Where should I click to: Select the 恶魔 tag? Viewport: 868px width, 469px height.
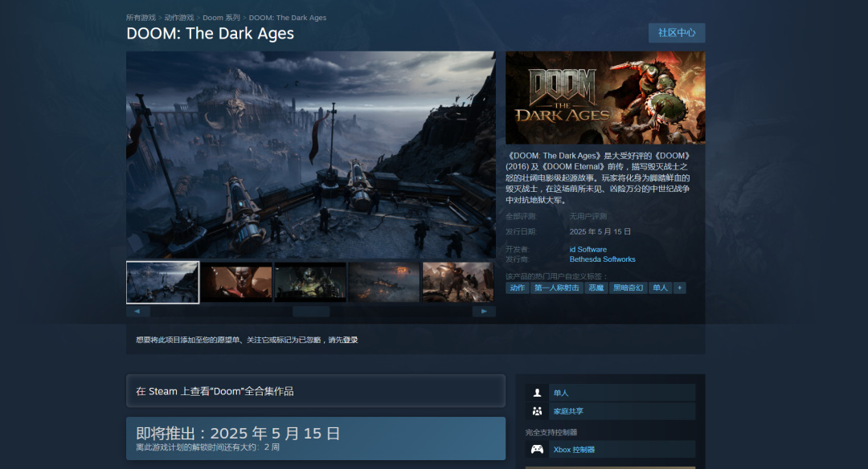tap(596, 288)
